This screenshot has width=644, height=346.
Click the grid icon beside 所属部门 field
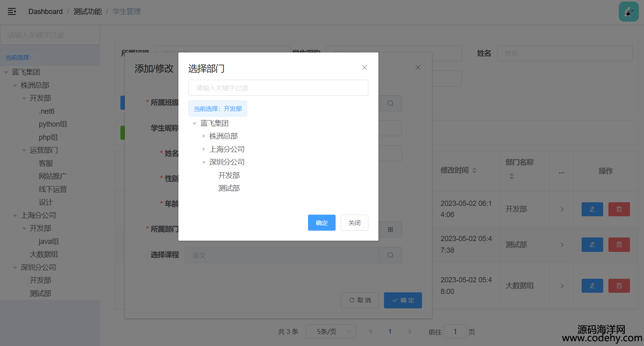click(x=390, y=229)
